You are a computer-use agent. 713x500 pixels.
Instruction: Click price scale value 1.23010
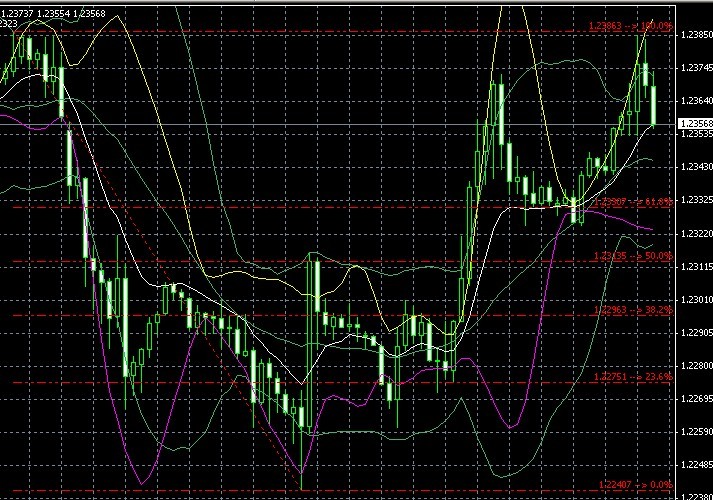click(697, 300)
